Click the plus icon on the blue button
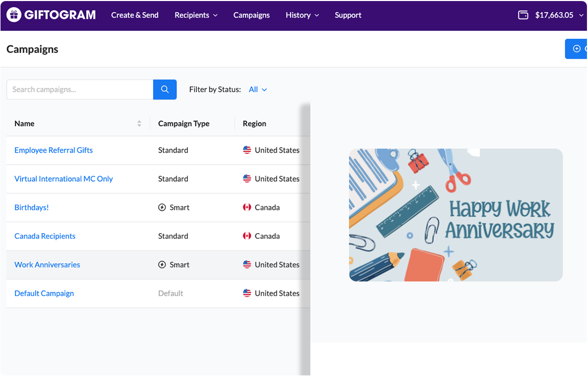 click(576, 48)
